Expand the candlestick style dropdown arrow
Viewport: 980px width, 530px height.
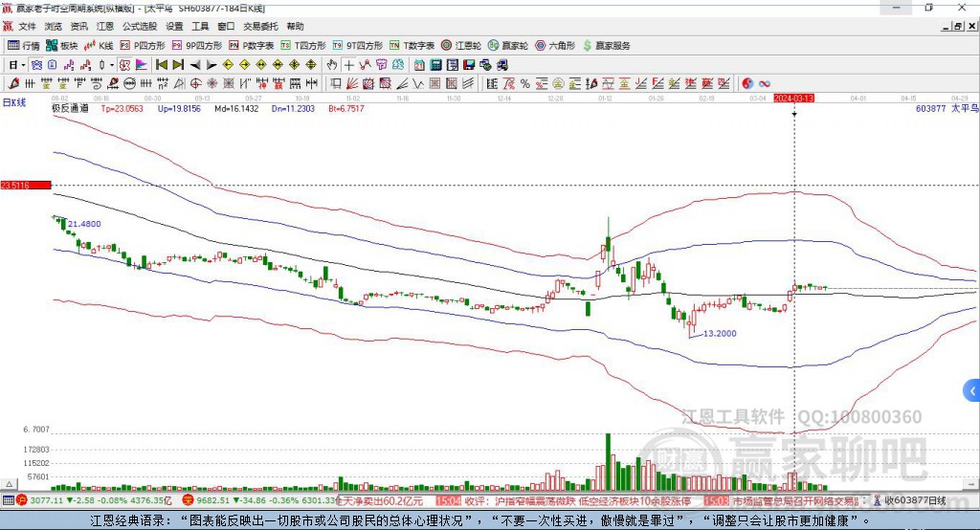[x=112, y=65]
